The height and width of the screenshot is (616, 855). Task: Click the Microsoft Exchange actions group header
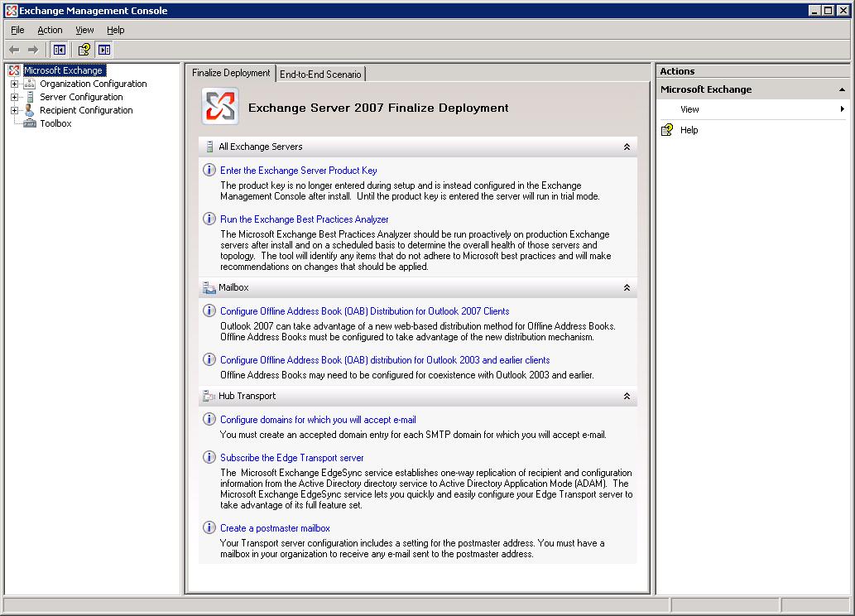tap(752, 89)
